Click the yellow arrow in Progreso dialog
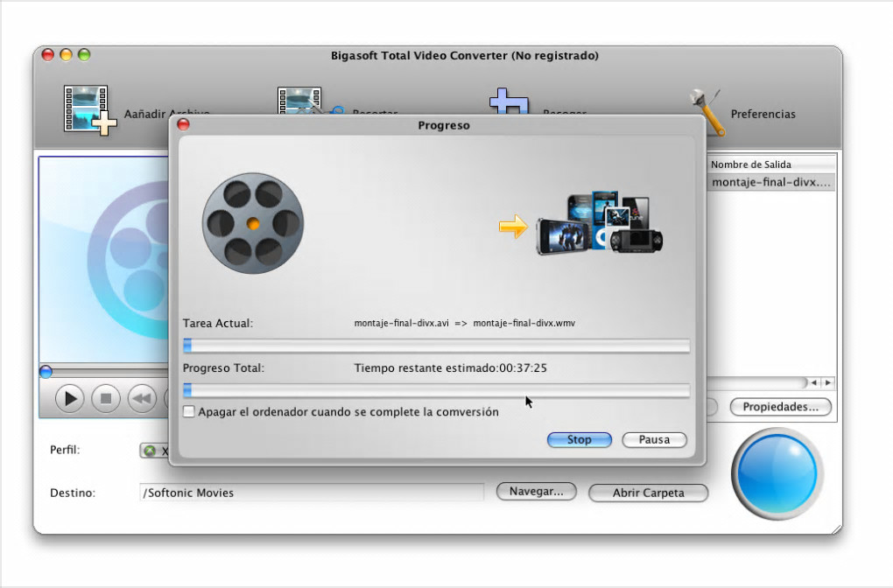The image size is (893, 588). pyautogui.click(x=513, y=227)
